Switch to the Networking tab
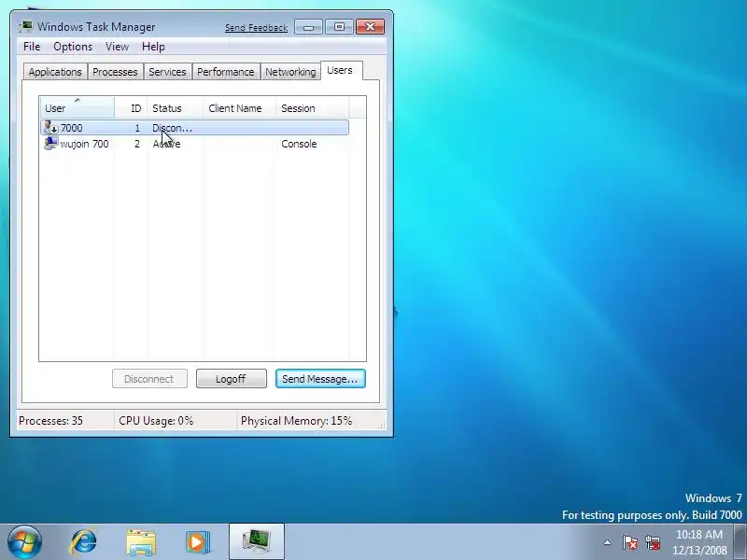 click(290, 72)
